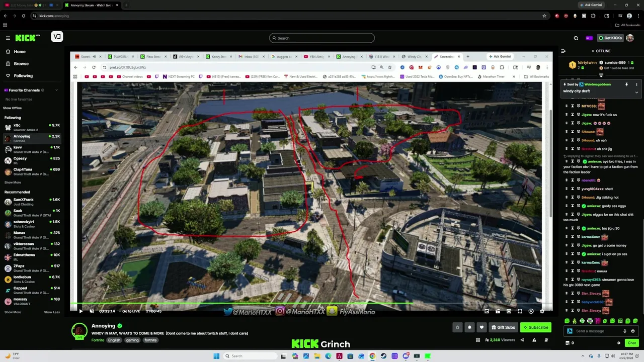This screenshot has height=362, width=644.
Task: Open player settings gear
Action: coord(542,311)
